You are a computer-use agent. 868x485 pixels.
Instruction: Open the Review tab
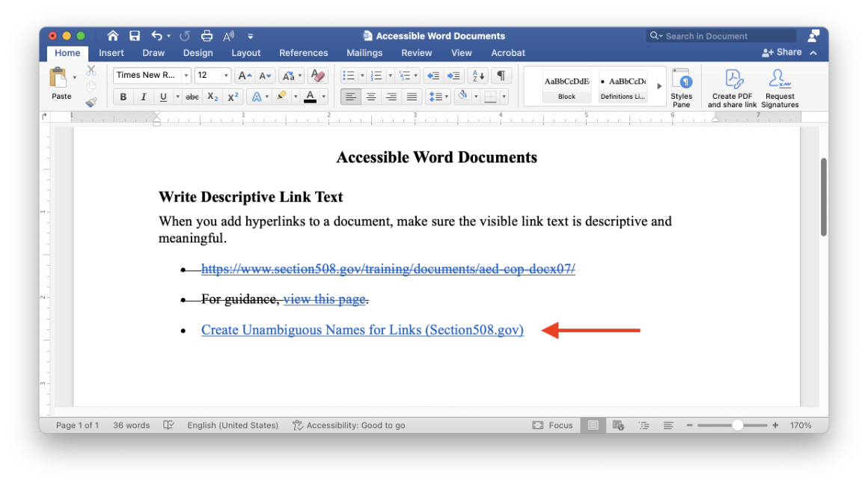coord(416,52)
